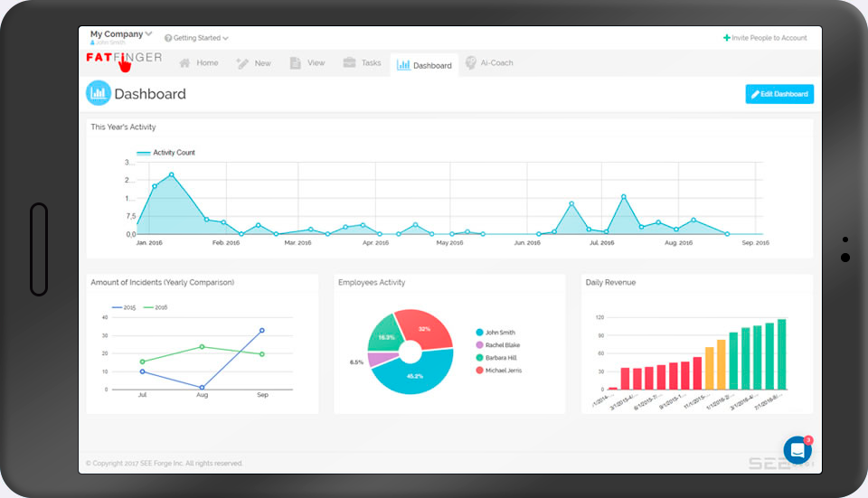Image resolution: width=868 pixels, height=498 pixels.
Task: Toggle the Activity Count legend series
Action: 165,153
